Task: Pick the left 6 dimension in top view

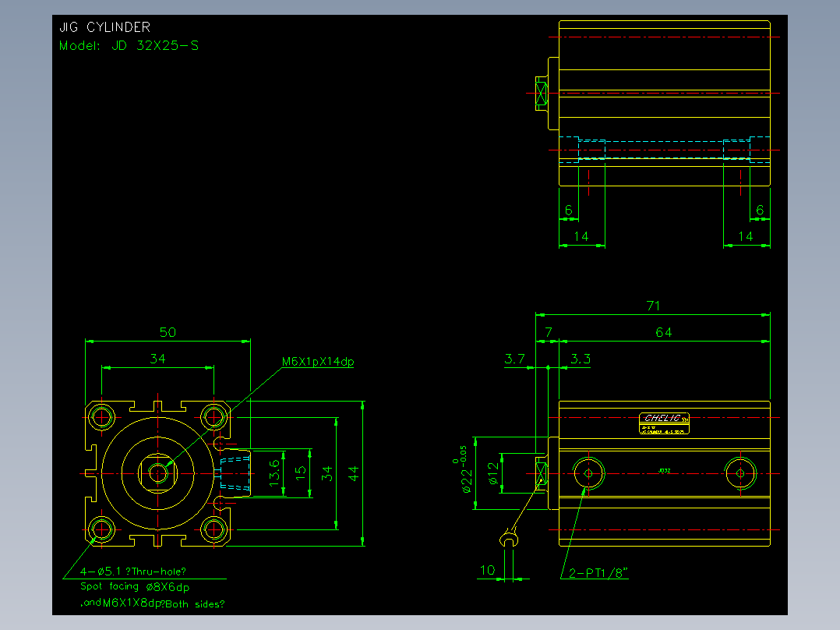Action: pyautogui.click(x=568, y=211)
